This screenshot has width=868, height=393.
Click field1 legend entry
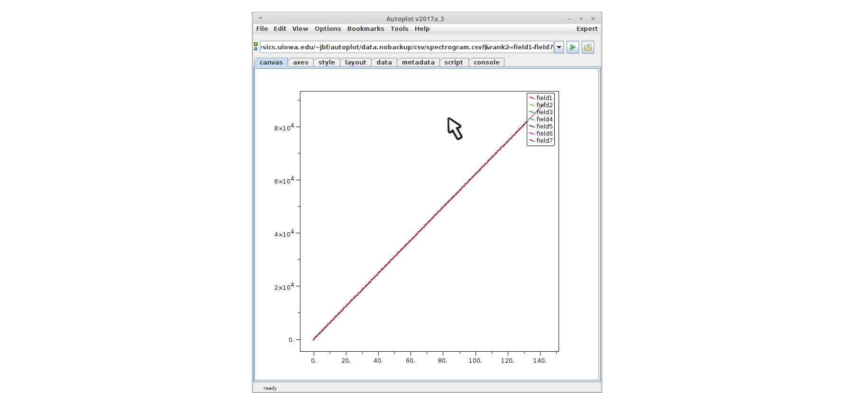pyautogui.click(x=541, y=98)
